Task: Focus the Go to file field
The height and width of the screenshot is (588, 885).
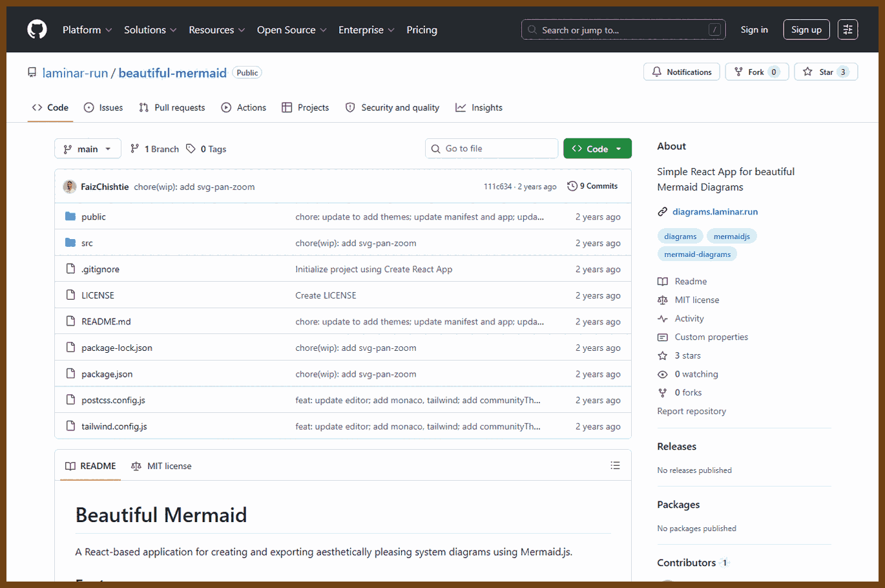Action: (x=492, y=149)
